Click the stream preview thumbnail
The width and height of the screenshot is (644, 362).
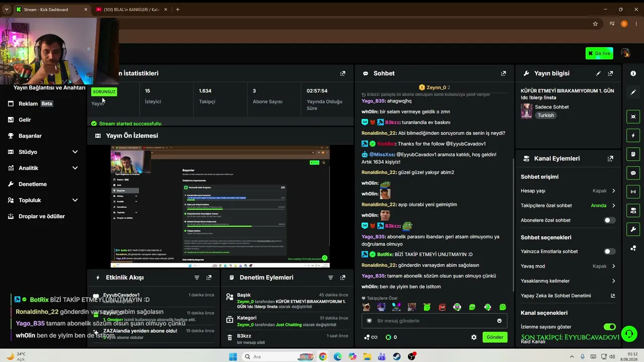pos(220,207)
